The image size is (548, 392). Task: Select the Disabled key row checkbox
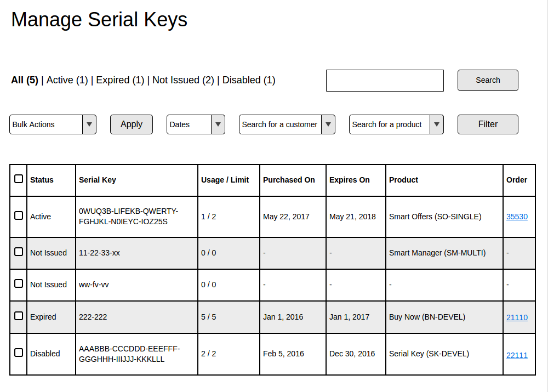coord(19,353)
